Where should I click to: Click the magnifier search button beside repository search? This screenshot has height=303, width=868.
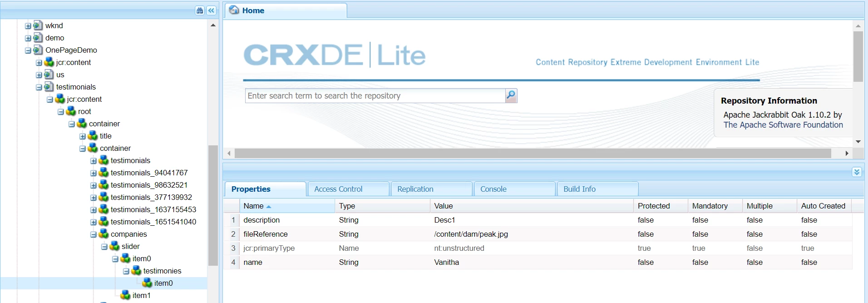pyautogui.click(x=511, y=95)
